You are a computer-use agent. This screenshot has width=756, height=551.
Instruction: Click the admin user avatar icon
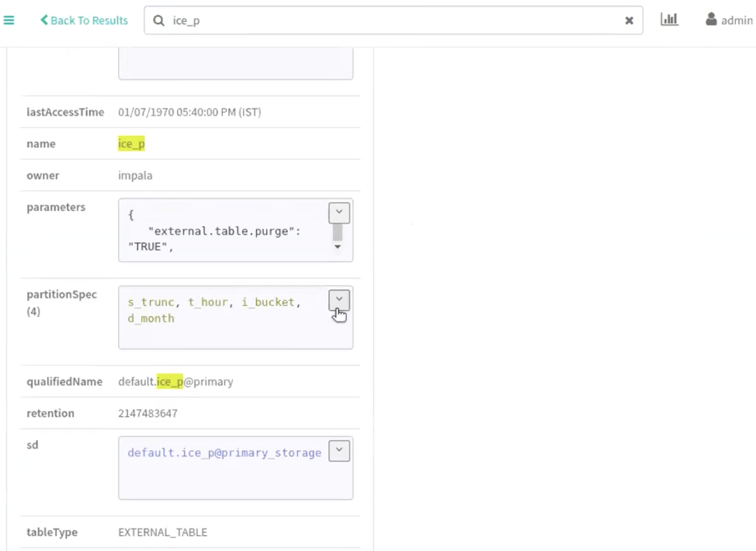tap(711, 19)
